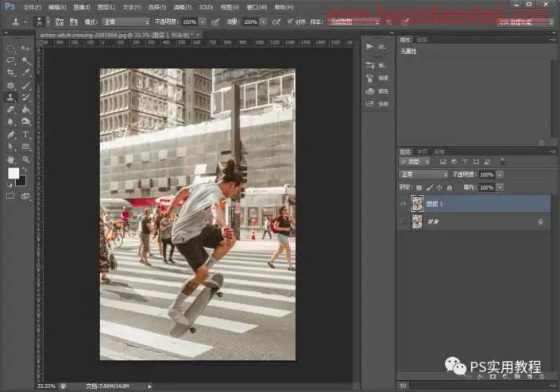Open the Color panel icon
This screenshot has height=392, width=560.
point(369,91)
